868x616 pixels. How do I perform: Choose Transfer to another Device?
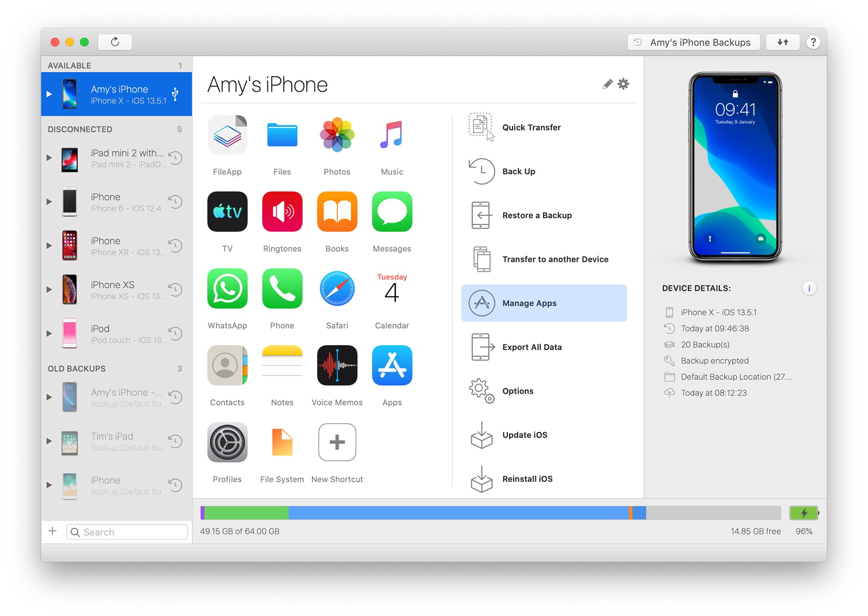tap(544, 259)
